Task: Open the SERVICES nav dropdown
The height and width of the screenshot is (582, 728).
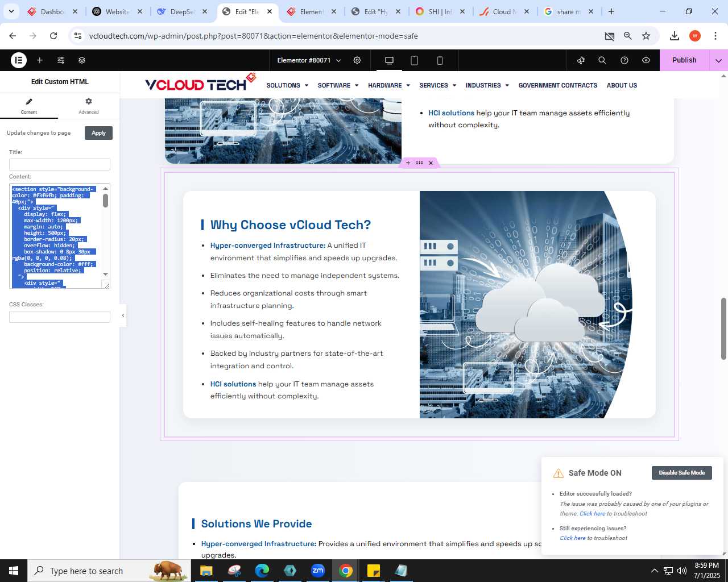Action: (437, 85)
